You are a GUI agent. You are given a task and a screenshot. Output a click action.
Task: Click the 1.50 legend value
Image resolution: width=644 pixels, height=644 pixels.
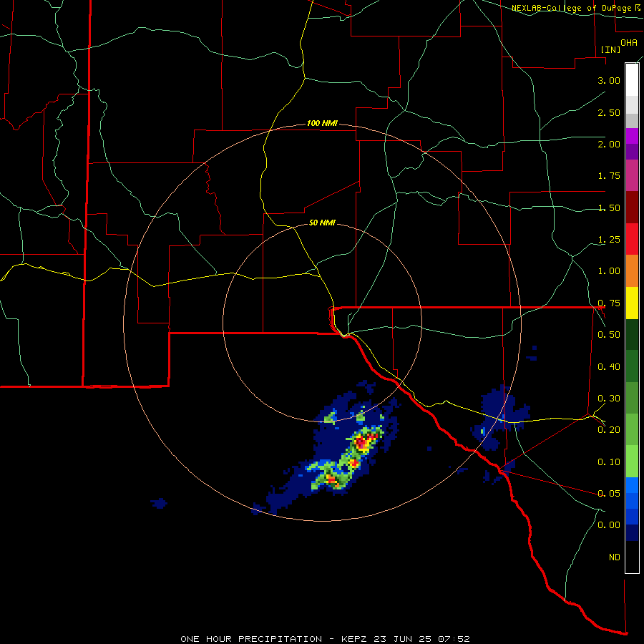(609, 208)
